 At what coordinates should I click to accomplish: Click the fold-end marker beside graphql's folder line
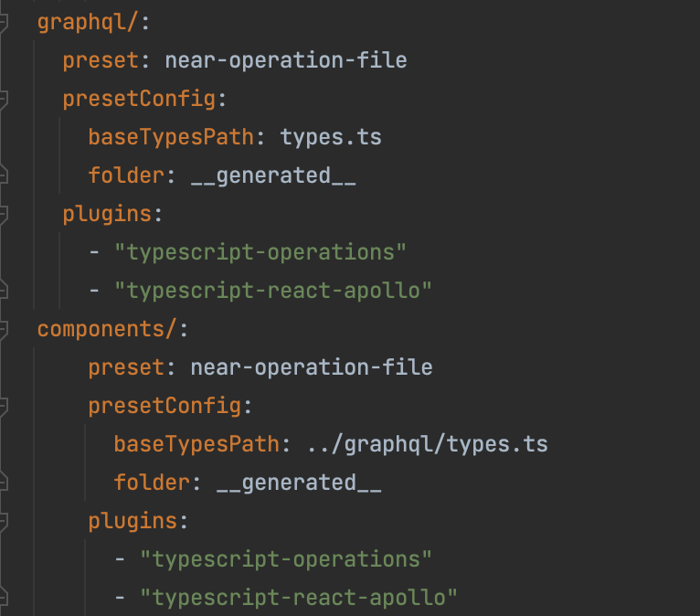pyautogui.click(x=3, y=175)
